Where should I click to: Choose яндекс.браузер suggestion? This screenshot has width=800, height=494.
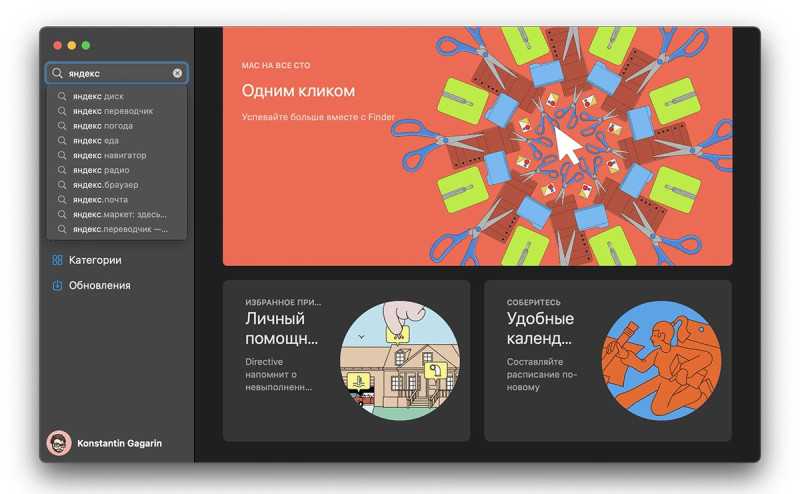(x=116, y=185)
